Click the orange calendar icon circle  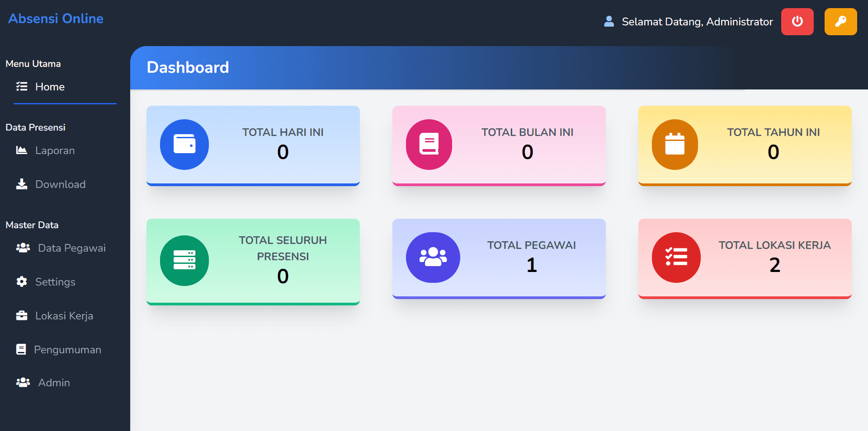click(675, 145)
